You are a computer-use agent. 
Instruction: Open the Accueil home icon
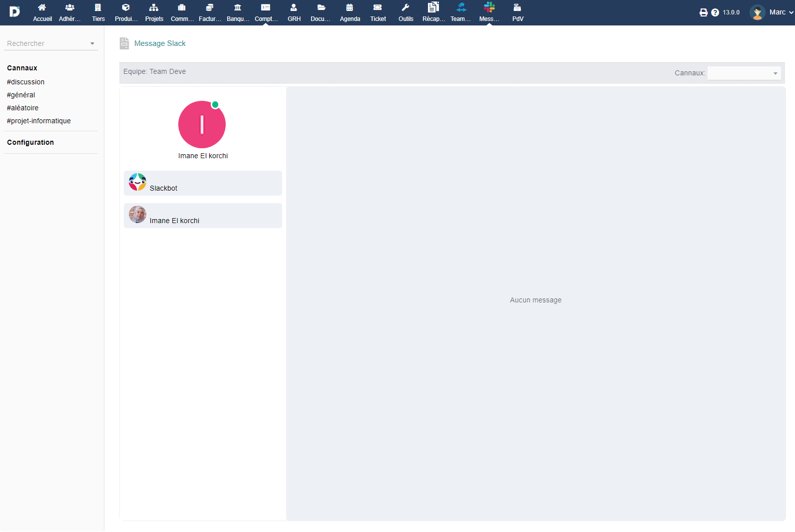42,7
